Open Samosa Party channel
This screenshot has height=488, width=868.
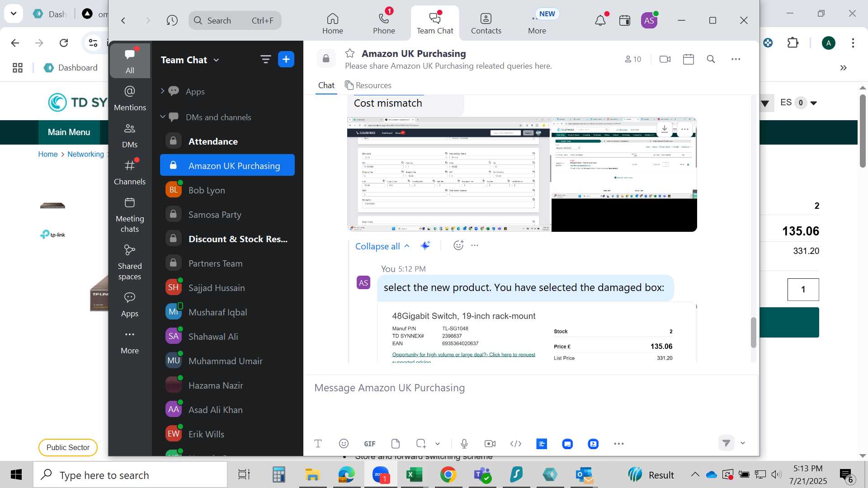pyautogui.click(x=227, y=215)
